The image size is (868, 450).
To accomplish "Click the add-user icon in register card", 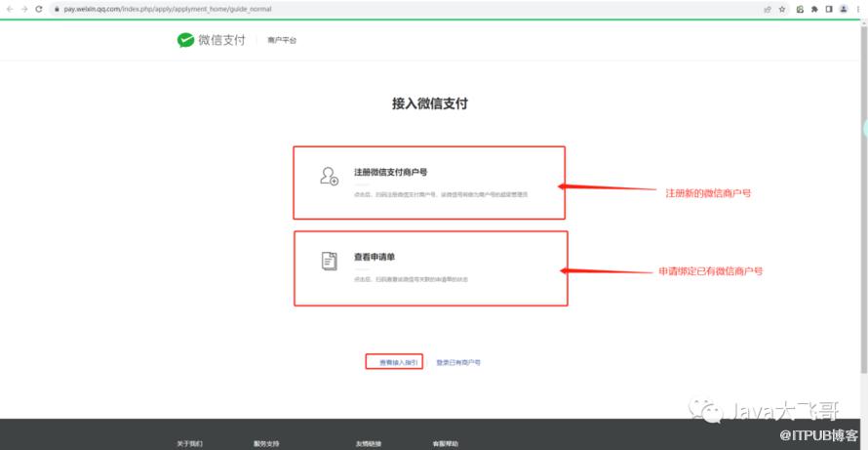I will click(329, 176).
